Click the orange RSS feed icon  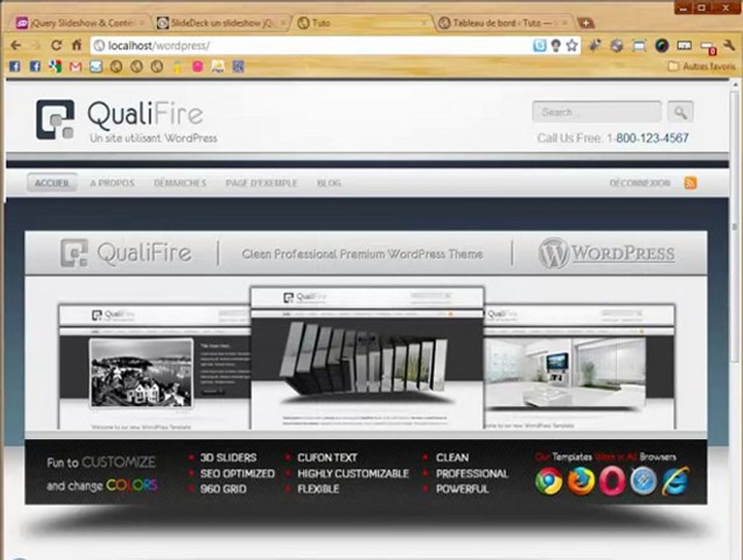pos(690,183)
